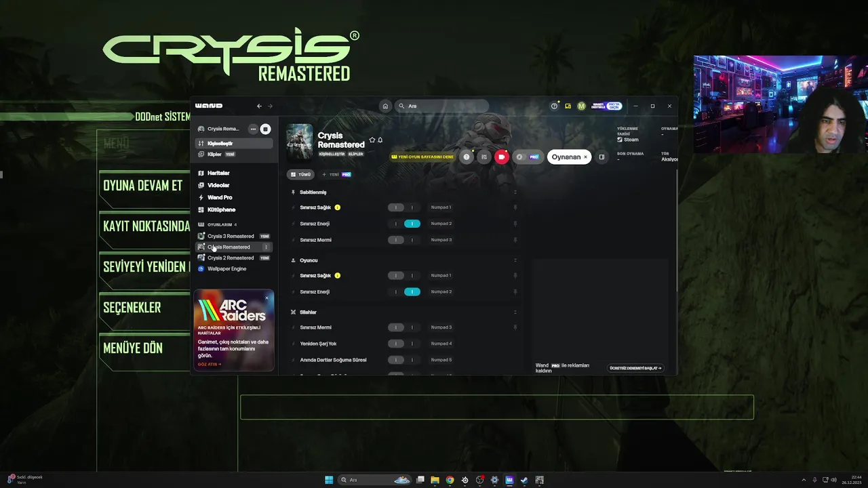
Task: Disable Oyuncu Sınırsız Enerji cheat
Action: pos(404,292)
